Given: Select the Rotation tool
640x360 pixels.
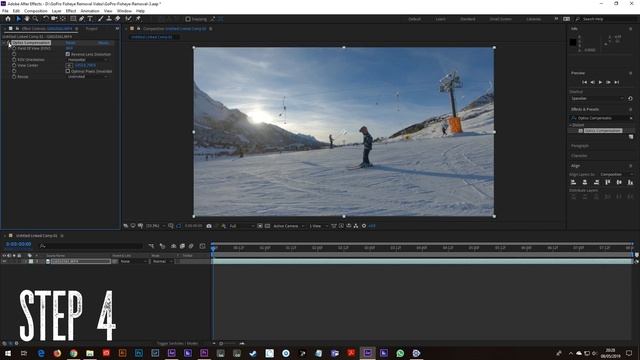Looking at the screenshot, I should (x=46, y=19).
